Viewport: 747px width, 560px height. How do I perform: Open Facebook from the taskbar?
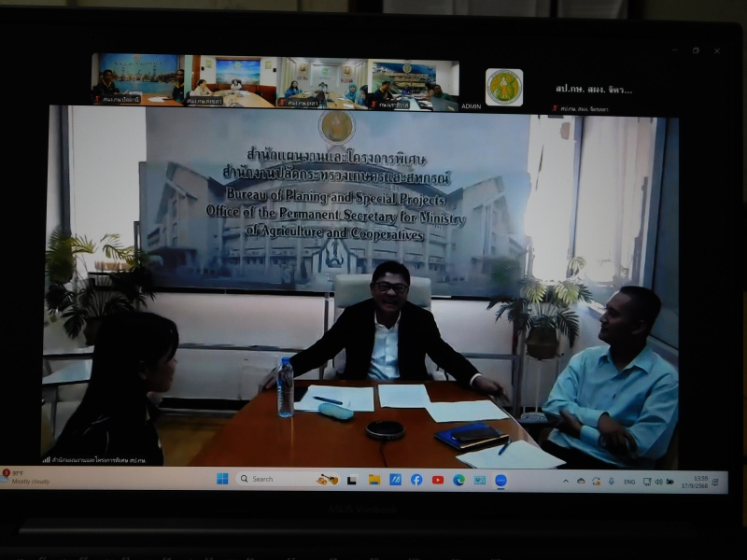[416, 480]
